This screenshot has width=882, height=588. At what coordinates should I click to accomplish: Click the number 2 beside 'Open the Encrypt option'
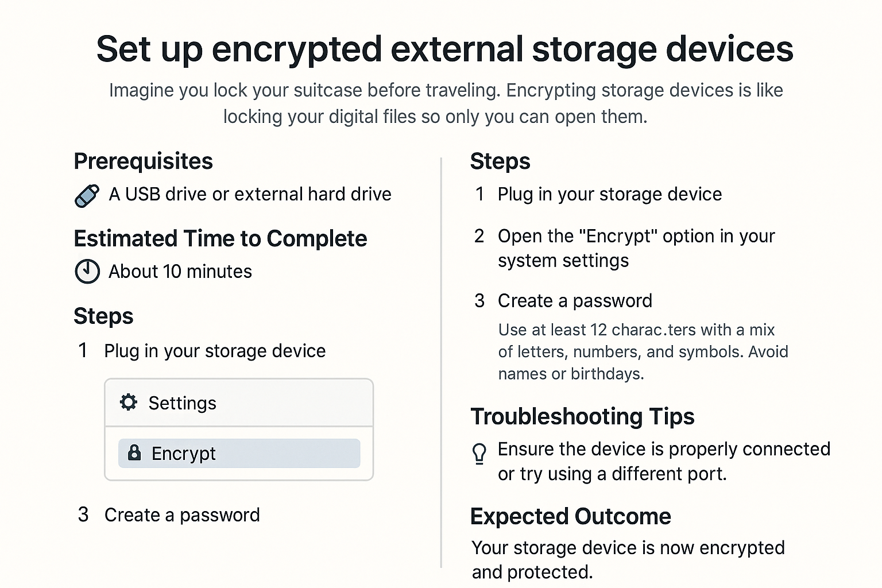pyautogui.click(x=479, y=236)
